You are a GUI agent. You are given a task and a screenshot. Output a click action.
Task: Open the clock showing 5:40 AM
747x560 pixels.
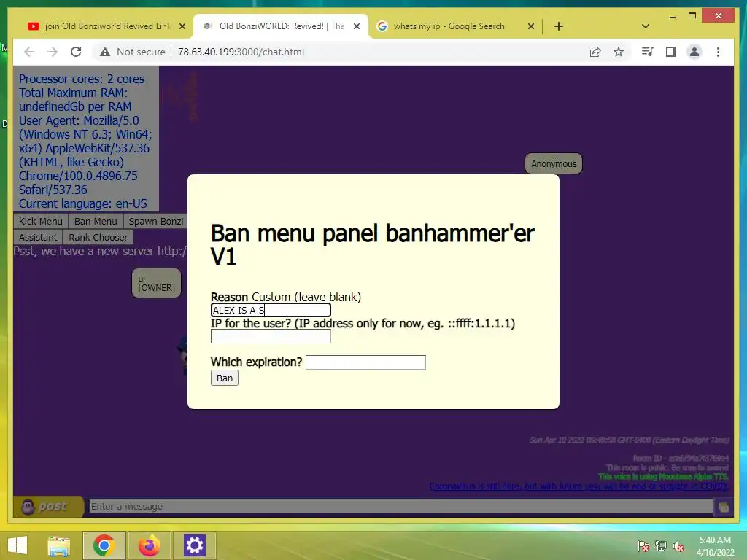(x=715, y=546)
